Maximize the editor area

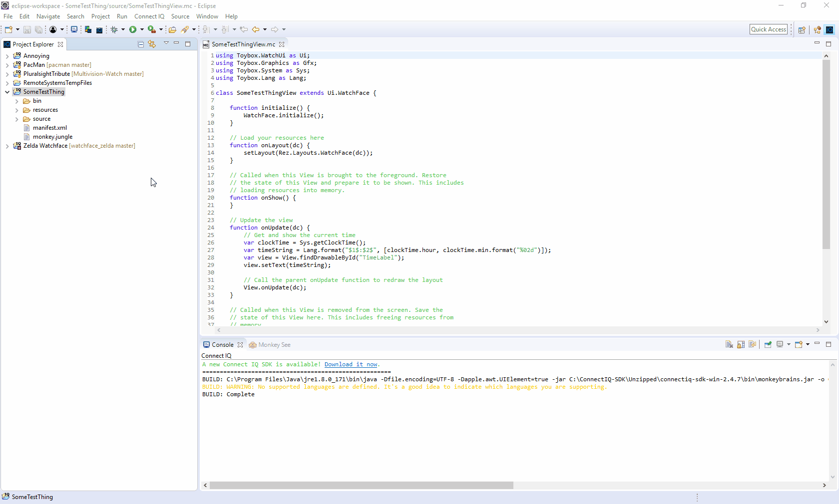point(829,44)
